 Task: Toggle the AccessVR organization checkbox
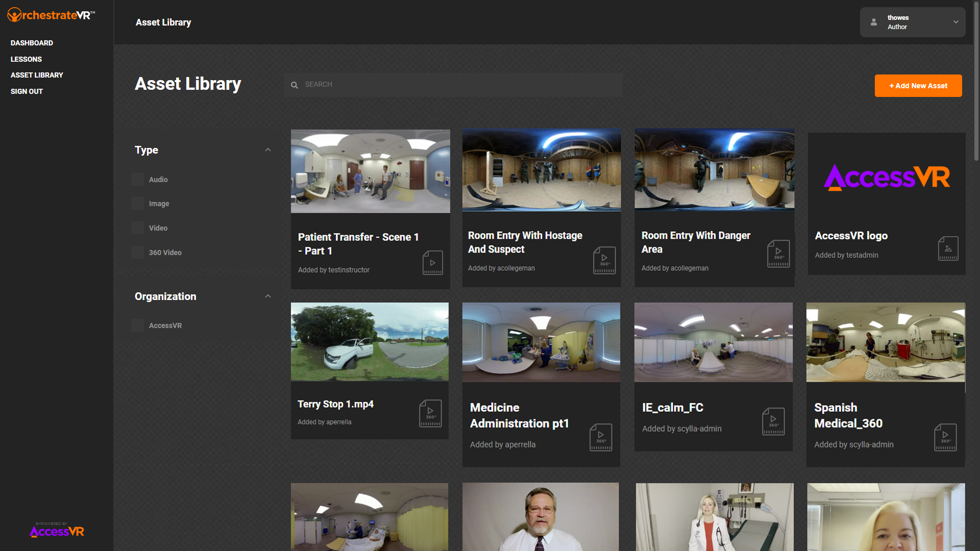coord(138,325)
